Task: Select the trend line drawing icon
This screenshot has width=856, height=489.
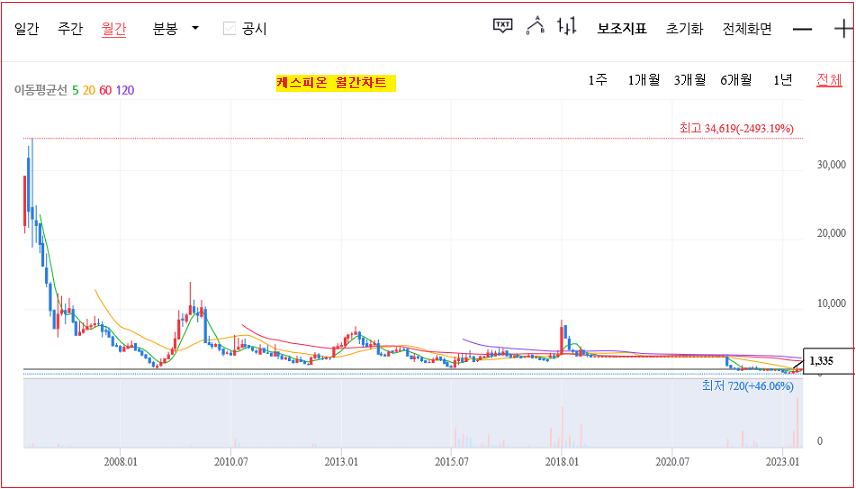Action: pyautogui.click(x=536, y=26)
